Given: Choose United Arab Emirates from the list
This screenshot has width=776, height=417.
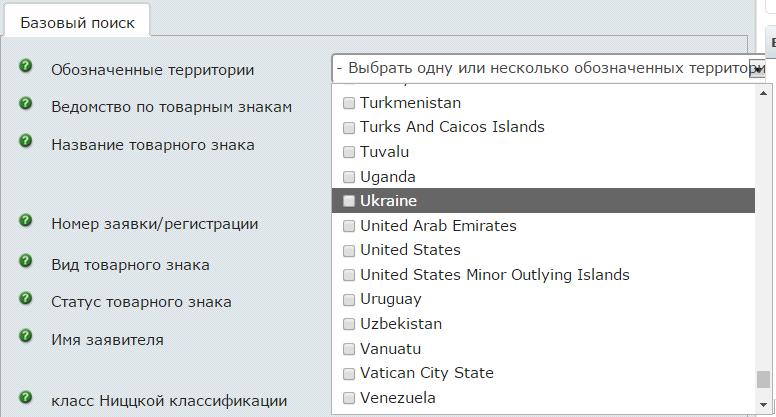Looking at the screenshot, I should [438, 226].
